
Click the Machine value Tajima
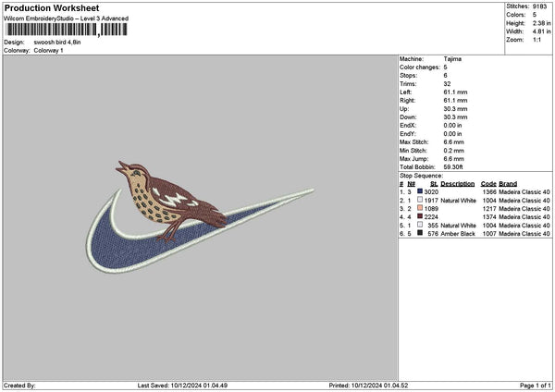coord(452,59)
